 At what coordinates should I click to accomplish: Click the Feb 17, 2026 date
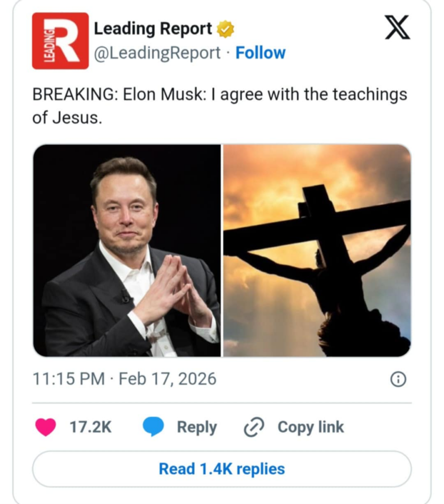167,379
